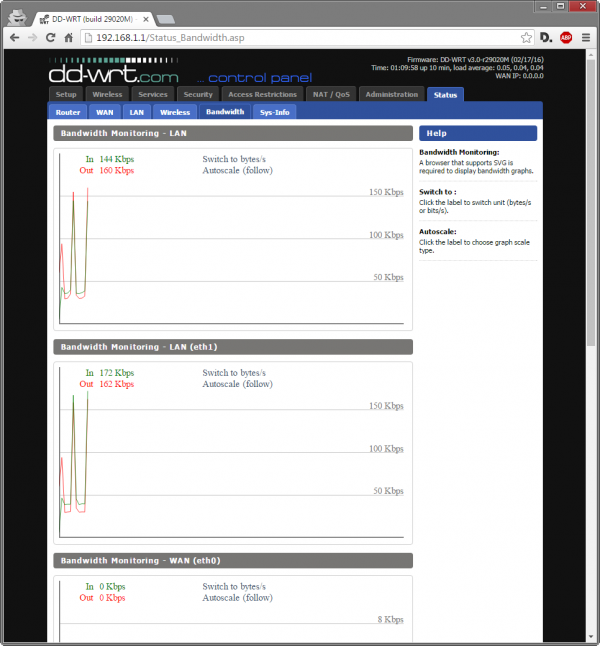The height and width of the screenshot is (646, 600).
Task: Select the Sys-Info sub-tab
Action: [274, 112]
